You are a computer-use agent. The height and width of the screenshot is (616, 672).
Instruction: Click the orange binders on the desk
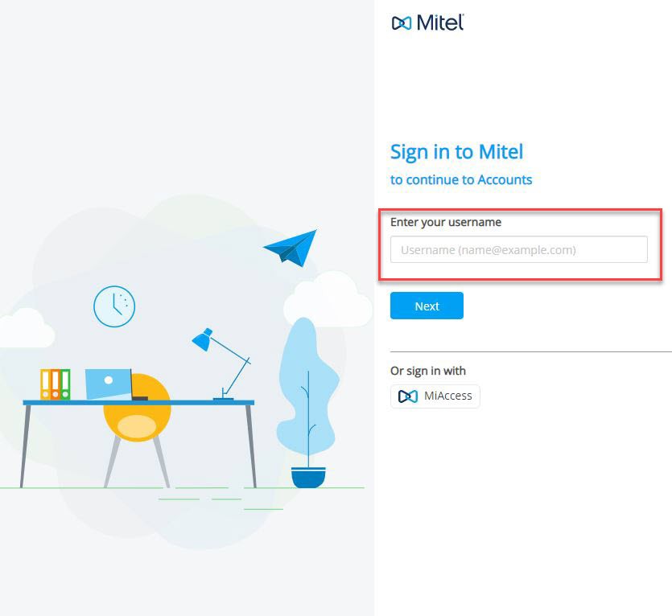pyautogui.click(x=54, y=385)
